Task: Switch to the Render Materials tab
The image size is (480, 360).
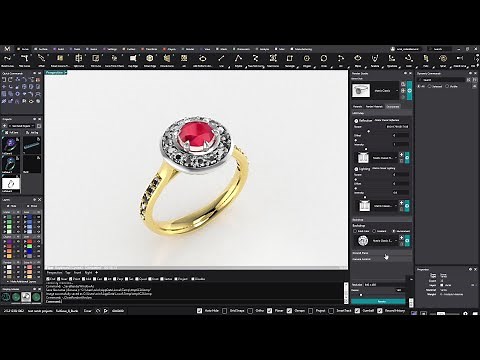Action: click(x=374, y=107)
